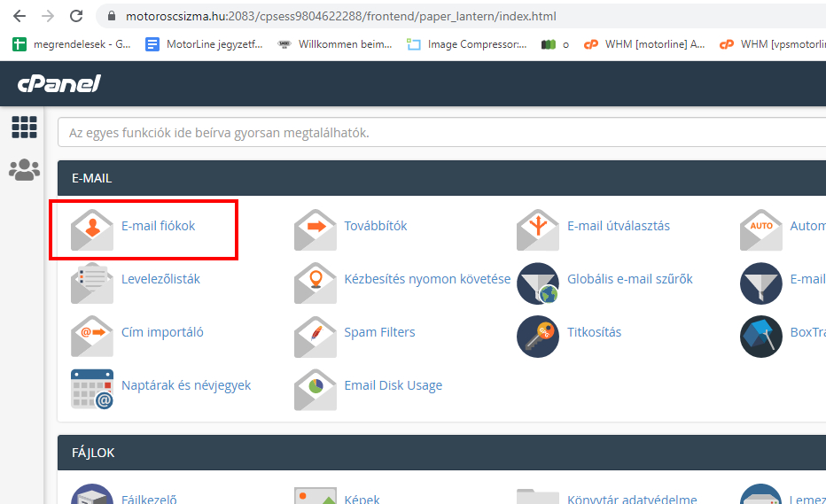Click the cPanel logo
Screen dimensions: 826x504
tap(58, 84)
